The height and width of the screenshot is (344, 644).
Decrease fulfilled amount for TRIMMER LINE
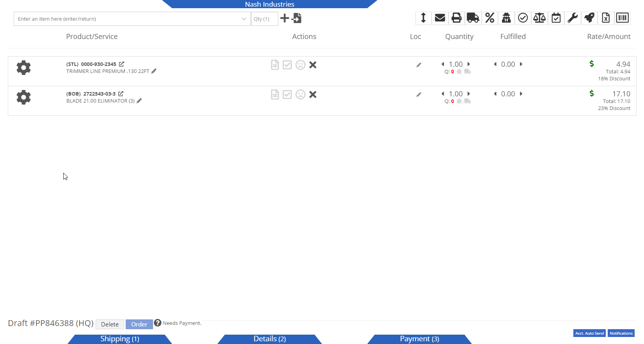(495, 64)
